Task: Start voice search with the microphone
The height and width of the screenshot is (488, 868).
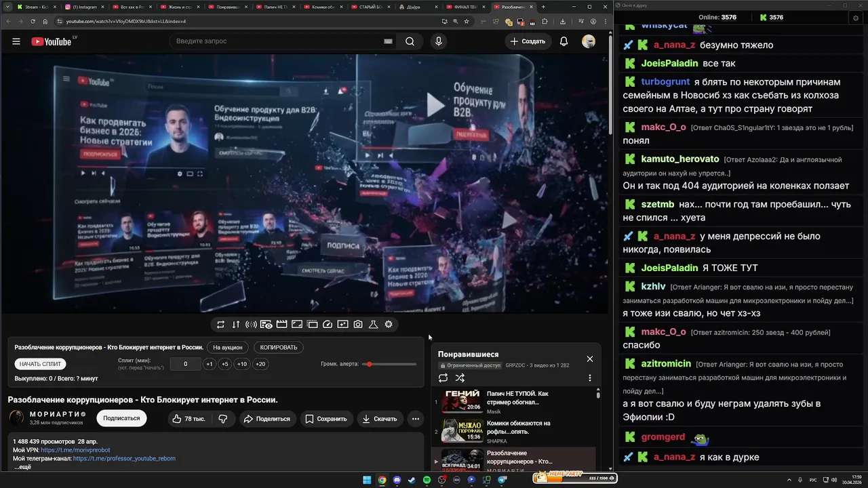Action: point(439,41)
